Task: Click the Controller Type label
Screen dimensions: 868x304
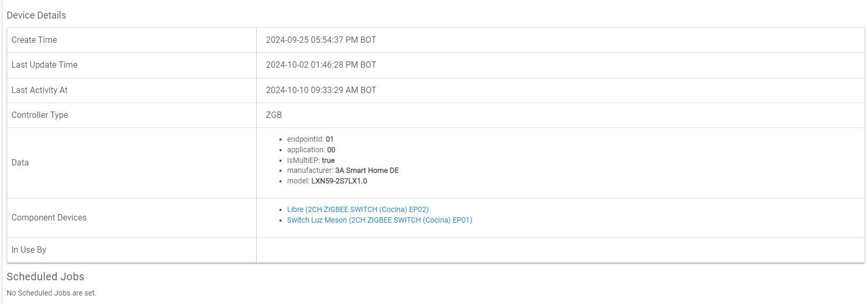Action: tap(40, 115)
